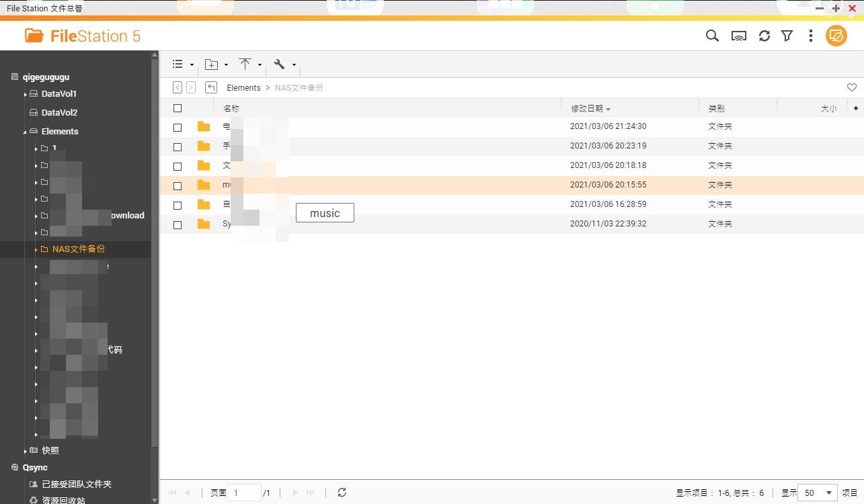Open the search icon in File Station
864x504 pixels.
712,36
